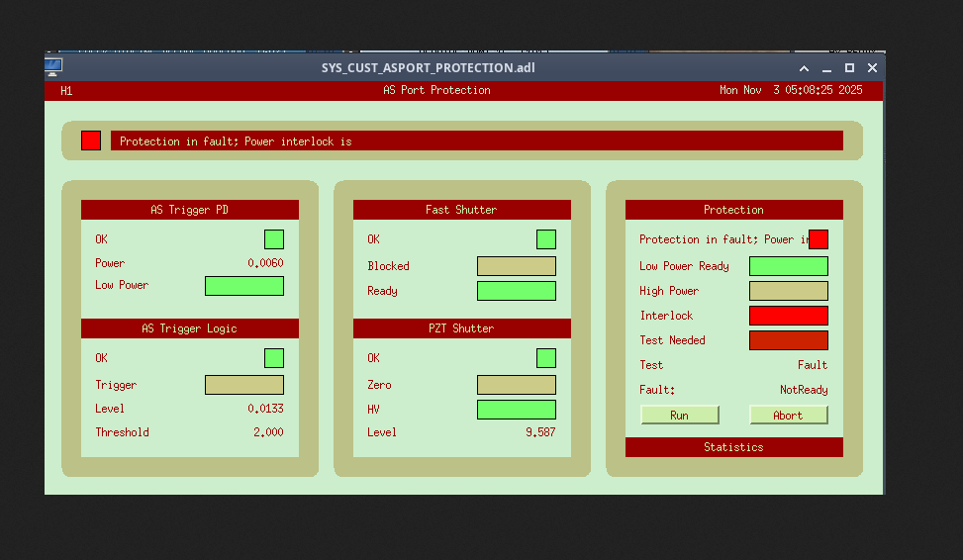Click the red fault indicator in top banner
This screenshot has width=963, height=560.
91,140
